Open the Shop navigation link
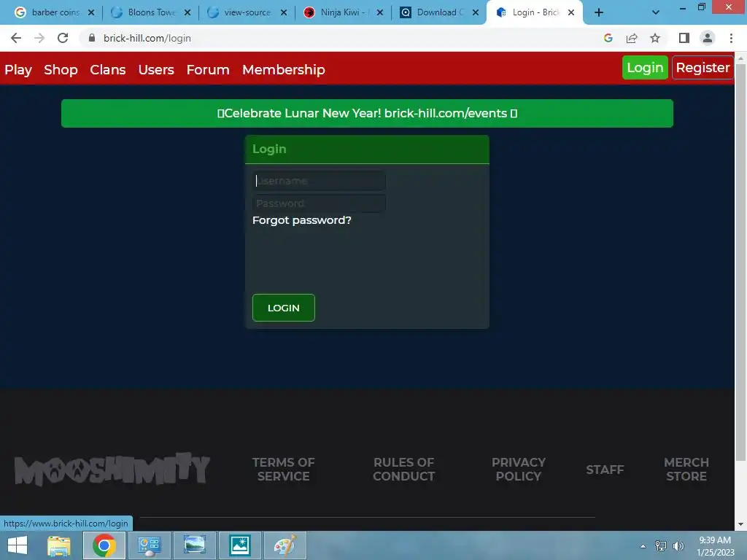This screenshot has height=560, width=747. (61, 69)
